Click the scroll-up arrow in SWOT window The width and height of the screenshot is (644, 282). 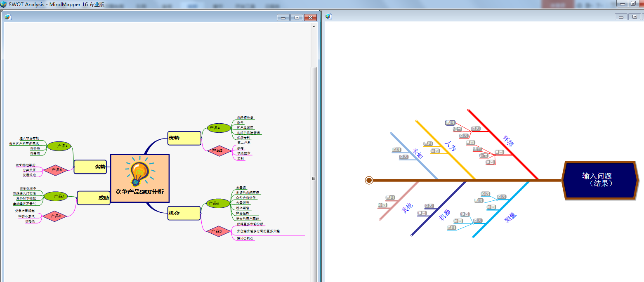click(314, 26)
